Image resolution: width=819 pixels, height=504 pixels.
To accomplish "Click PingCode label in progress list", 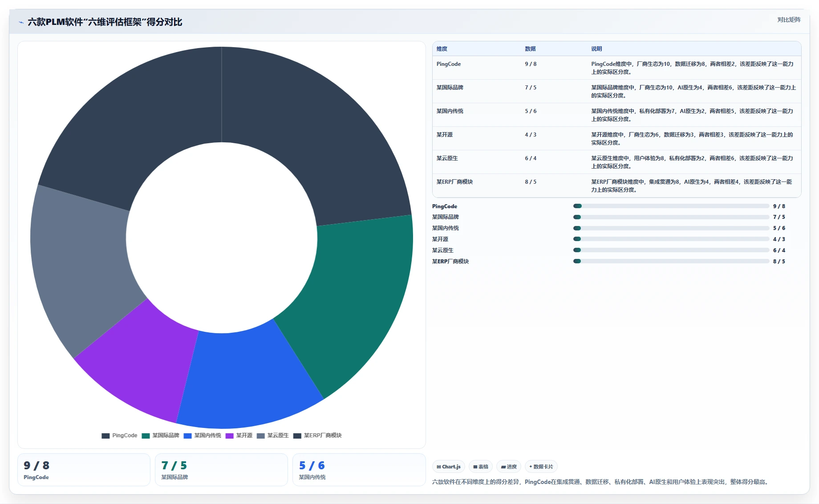I will 445,206.
